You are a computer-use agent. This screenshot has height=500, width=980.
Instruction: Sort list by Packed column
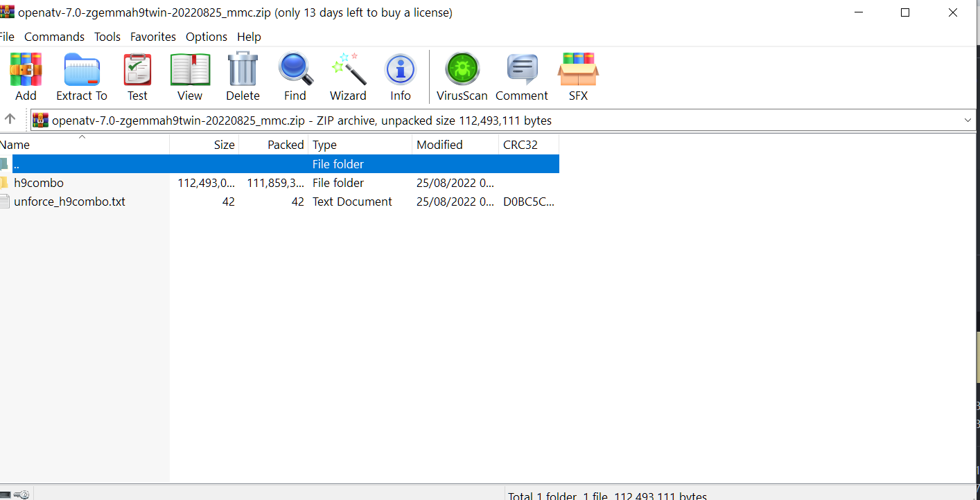274,145
